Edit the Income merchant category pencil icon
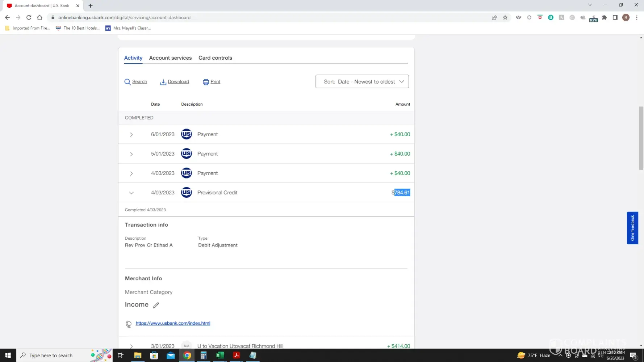 tap(156, 305)
